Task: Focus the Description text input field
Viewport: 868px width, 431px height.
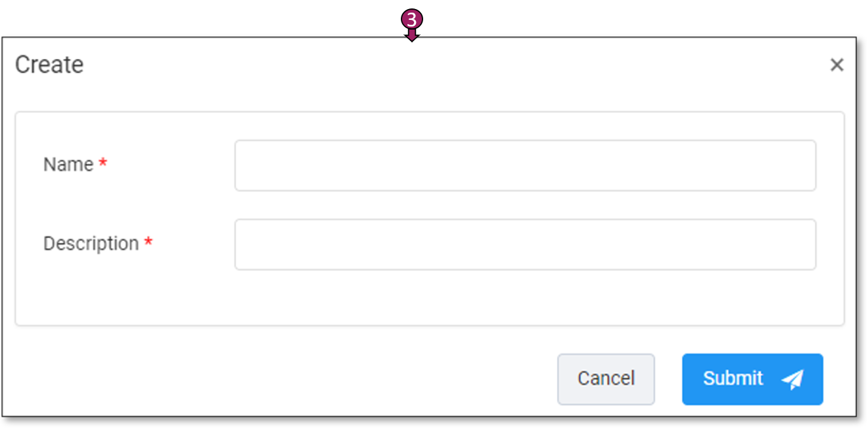Action: [x=524, y=244]
